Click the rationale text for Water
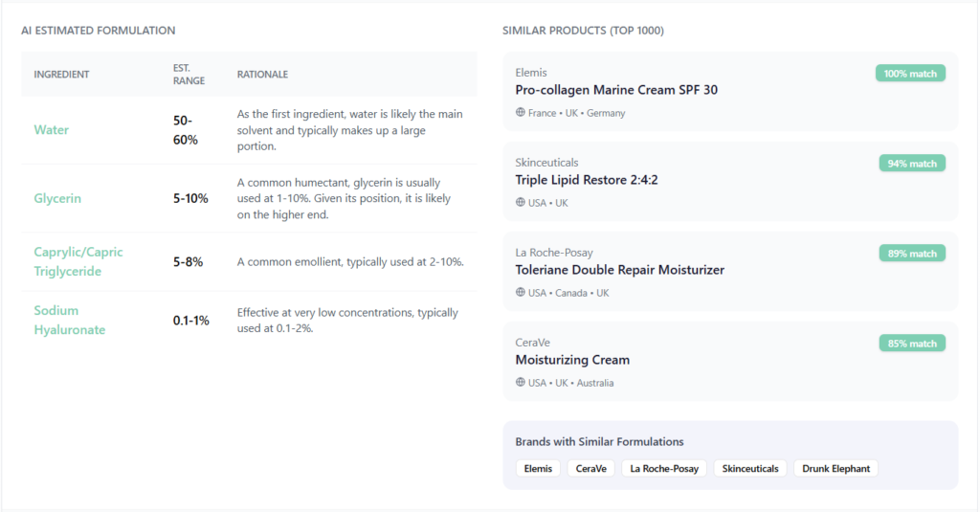980x512 pixels. 350,130
